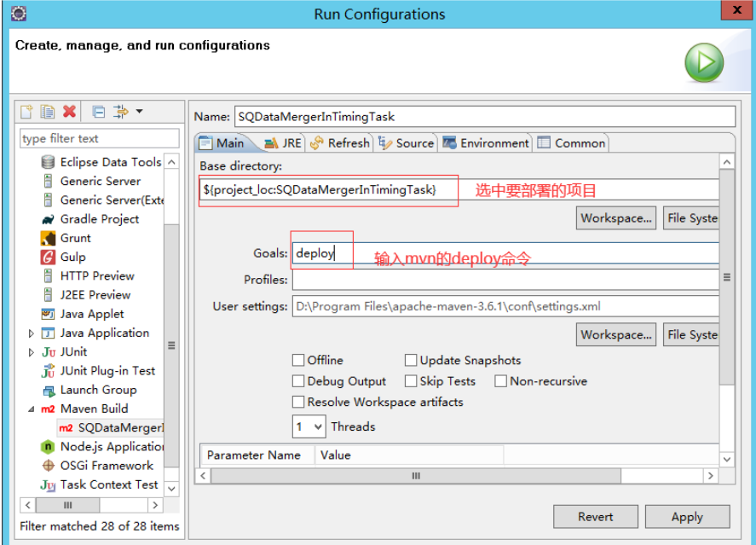This screenshot has height=545, width=756.
Task: Click File System button under User settings
Action: [691, 334]
